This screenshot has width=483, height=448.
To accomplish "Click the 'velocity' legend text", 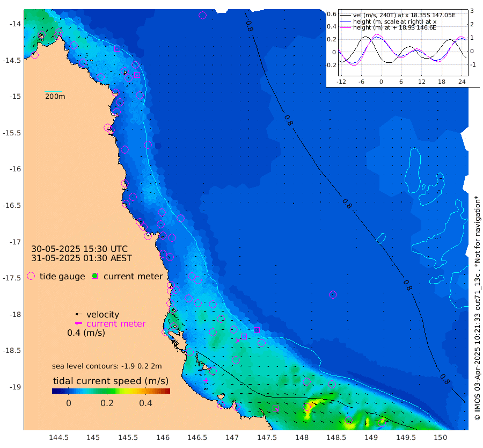I will [x=103, y=314].
